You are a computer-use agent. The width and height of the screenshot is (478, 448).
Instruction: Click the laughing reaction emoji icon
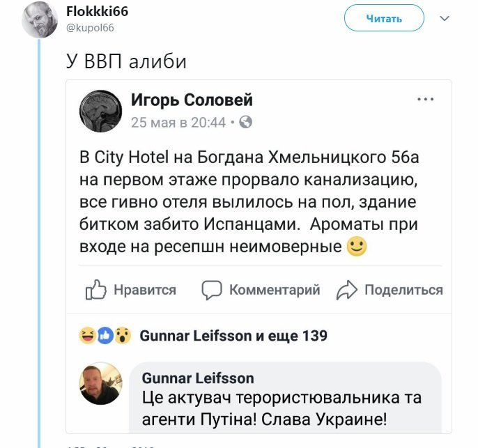click(x=88, y=336)
